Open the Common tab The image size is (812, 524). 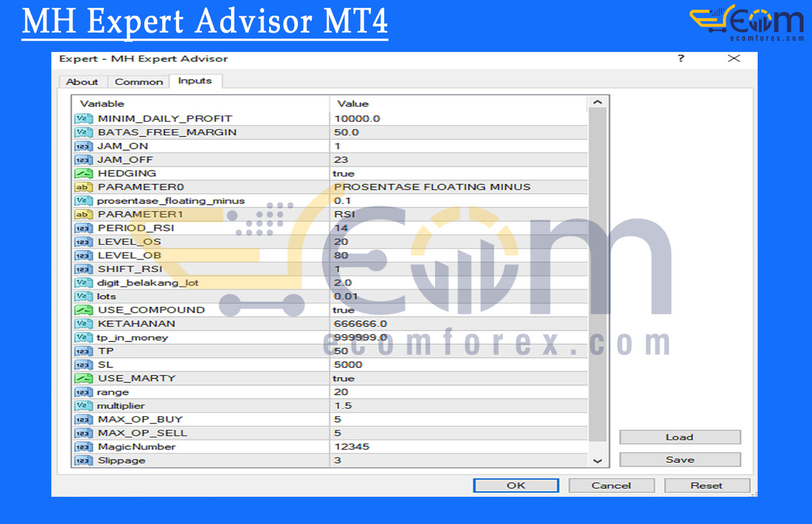coord(139,82)
